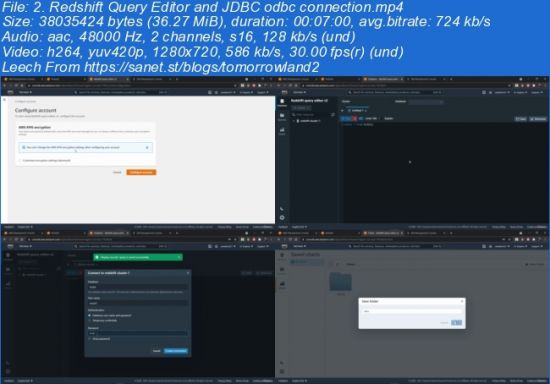Open Services menu in Configure account frame
Screen dimensions: 550x384
(25, 92)
